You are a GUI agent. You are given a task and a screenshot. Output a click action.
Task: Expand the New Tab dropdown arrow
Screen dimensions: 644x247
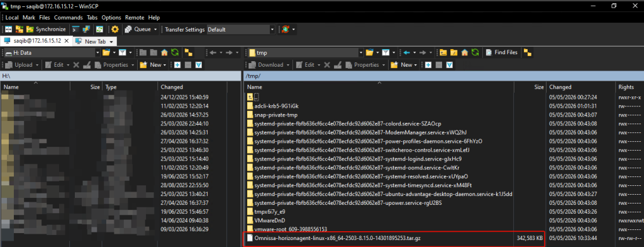(111, 42)
